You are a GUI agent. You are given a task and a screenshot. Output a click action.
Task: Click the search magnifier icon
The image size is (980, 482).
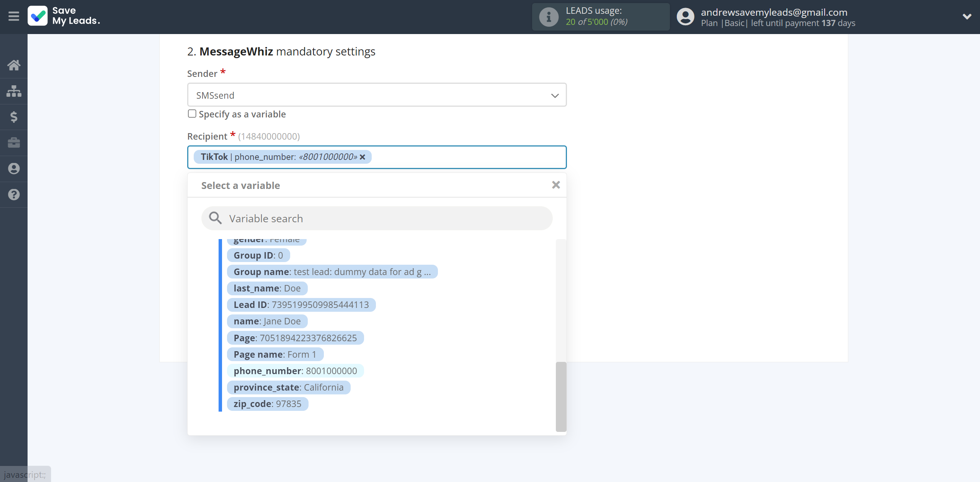click(x=216, y=218)
